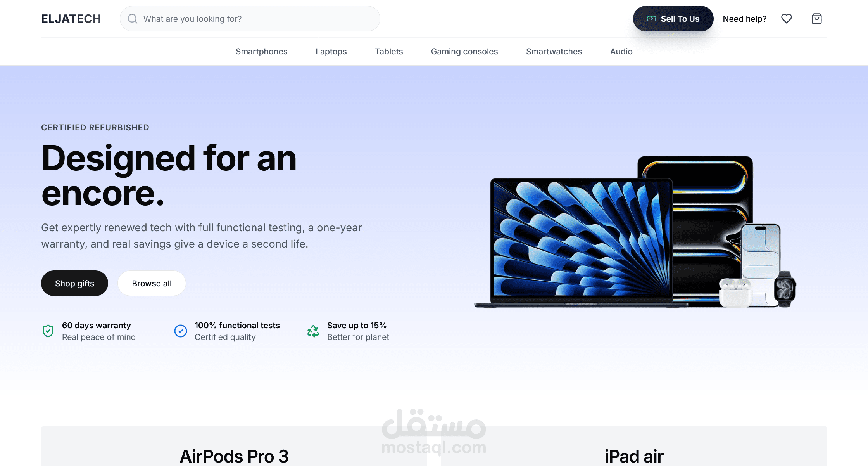Image resolution: width=868 pixels, height=466 pixels.
Task: Select Gaming consoles in navigation
Action: (x=464, y=52)
